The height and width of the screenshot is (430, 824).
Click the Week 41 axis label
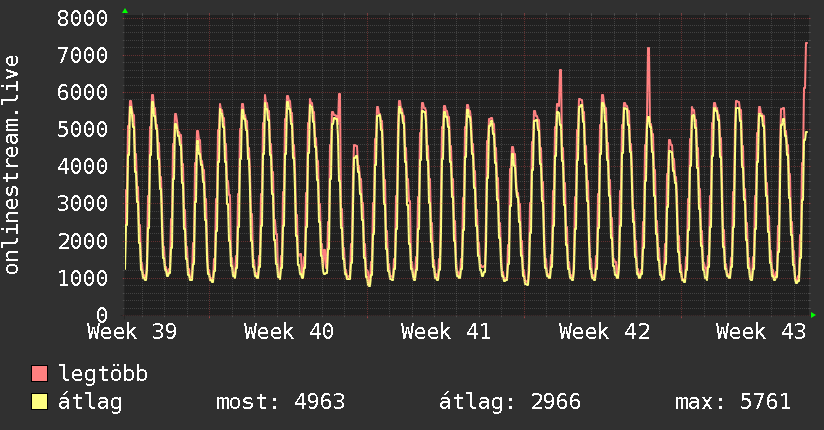(x=446, y=332)
